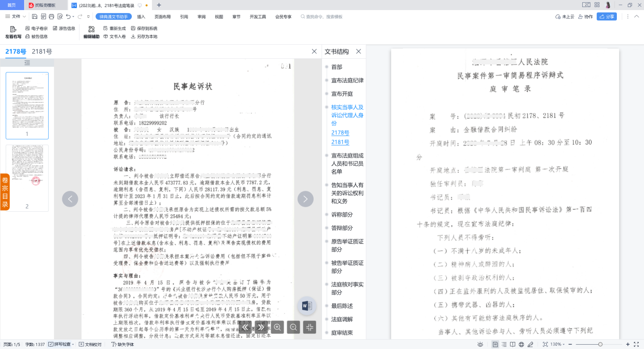The width and height of the screenshot is (644, 349).
Task: Click the floating Word document icon
Action: coord(307,306)
